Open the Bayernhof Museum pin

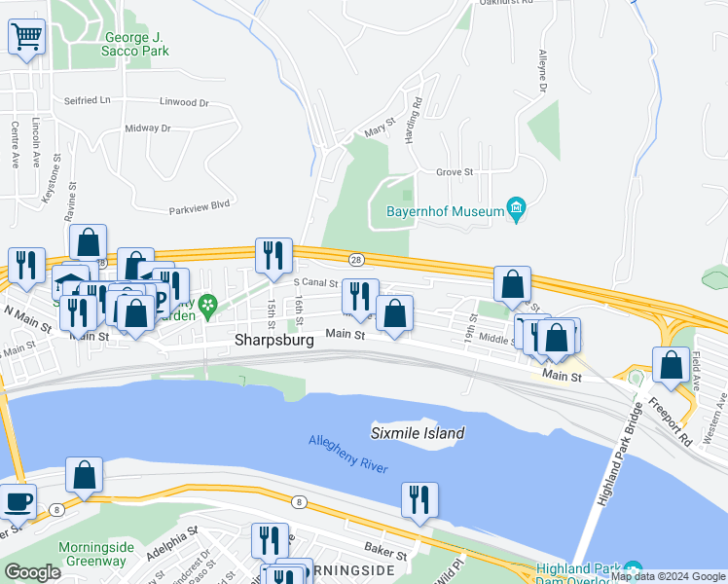[516, 210]
